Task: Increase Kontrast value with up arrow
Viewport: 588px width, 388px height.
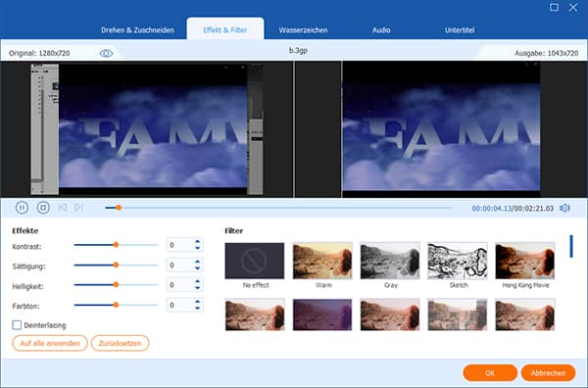Action: click(198, 241)
